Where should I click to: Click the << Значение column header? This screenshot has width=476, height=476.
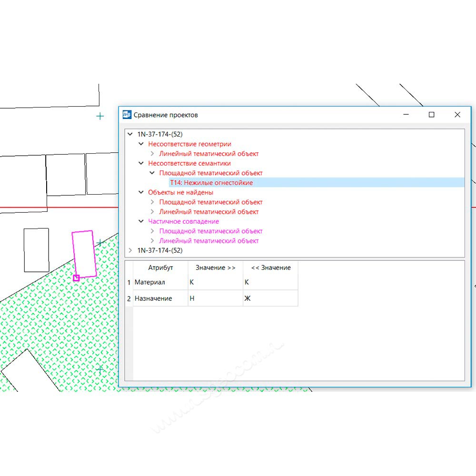pyautogui.click(x=270, y=268)
